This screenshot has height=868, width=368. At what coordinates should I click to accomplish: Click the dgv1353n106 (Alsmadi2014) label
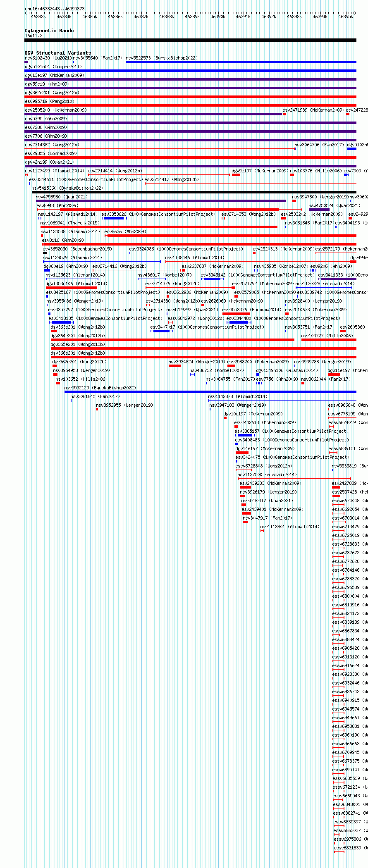pyautogui.click(x=76, y=284)
